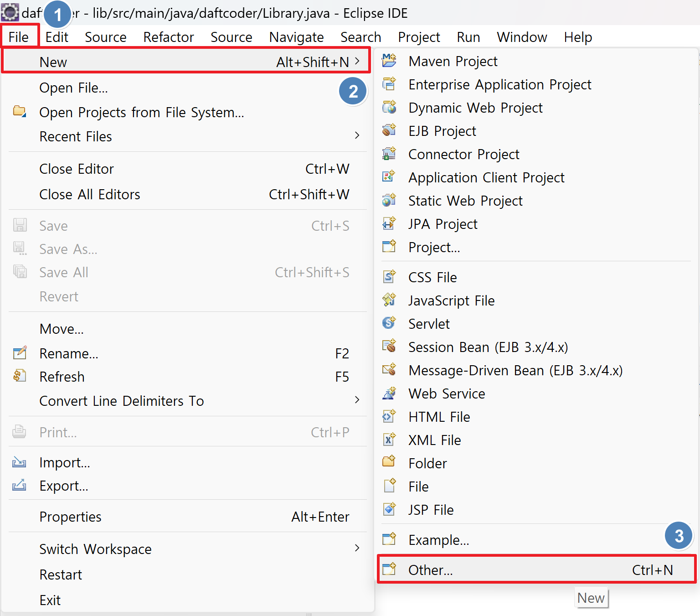The image size is (700, 616).
Task: Open the Window menu
Action: click(522, 37)
